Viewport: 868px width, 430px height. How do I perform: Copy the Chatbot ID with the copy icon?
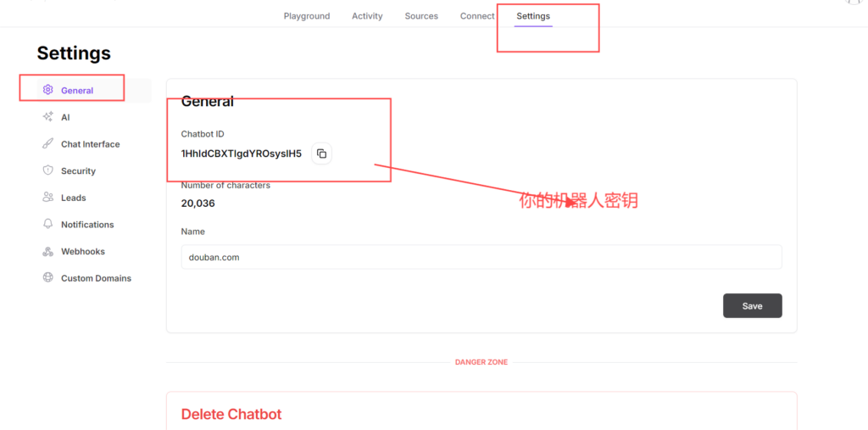[x=321, y=154]
